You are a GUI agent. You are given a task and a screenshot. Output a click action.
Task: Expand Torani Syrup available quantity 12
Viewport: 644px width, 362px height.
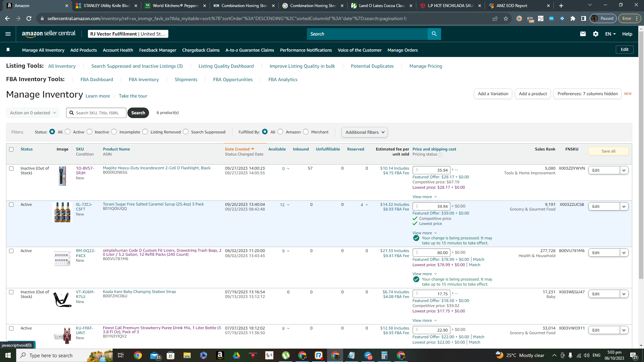point(285,205)
